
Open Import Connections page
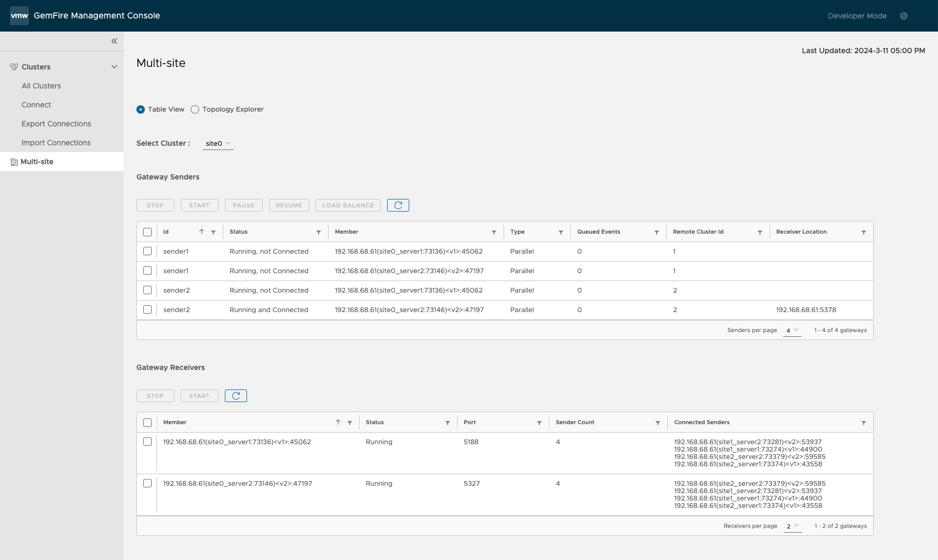tap(56, 143)
